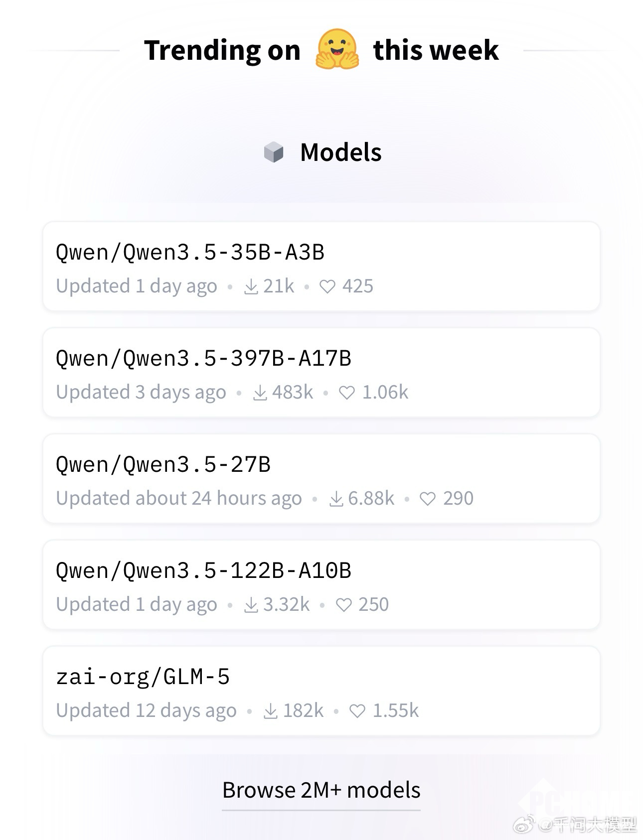
Task: Open the Qwen/Qwen3.5-397B-A17B model page
Action: pyautogui.click(x=203, y=358)
